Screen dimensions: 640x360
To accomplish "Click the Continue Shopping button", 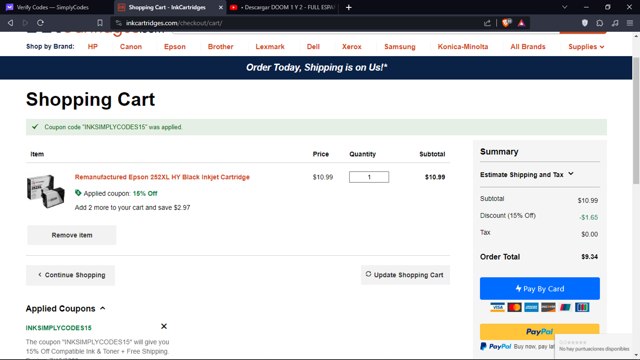I will [71, 275].
